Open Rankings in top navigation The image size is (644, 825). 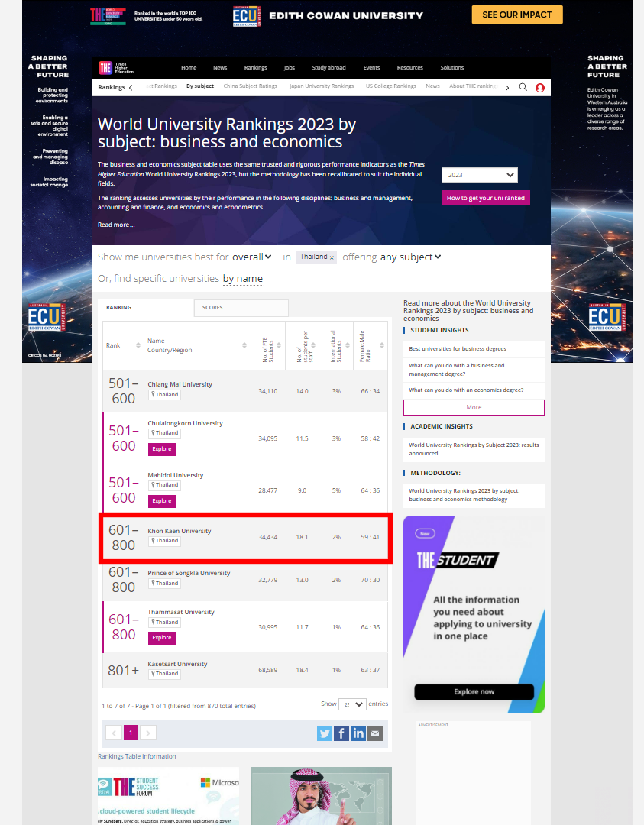[x=256, y=67]
